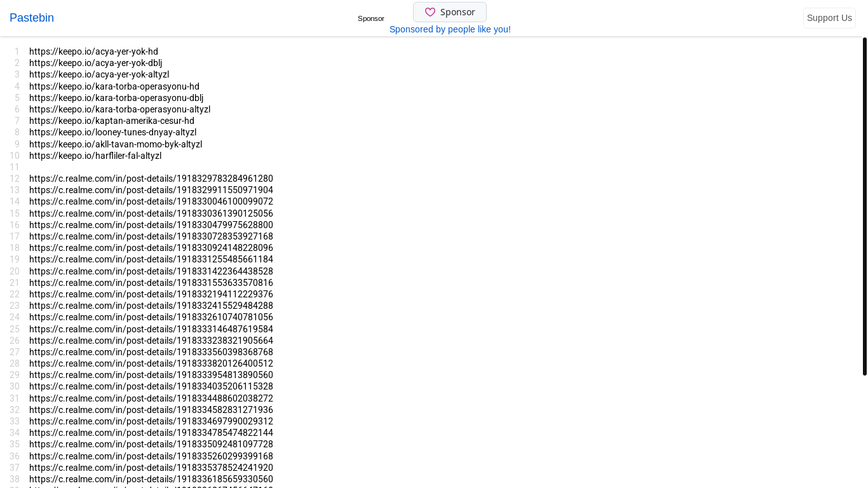
Task: Select line keepo.io/looney-tunes-dnyay-altyzl
Action: pos(112,132)
